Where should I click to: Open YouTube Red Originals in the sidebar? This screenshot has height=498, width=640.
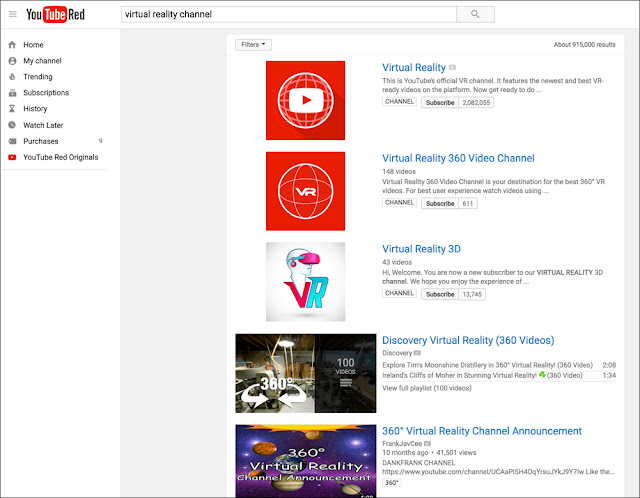click(60, 157)
